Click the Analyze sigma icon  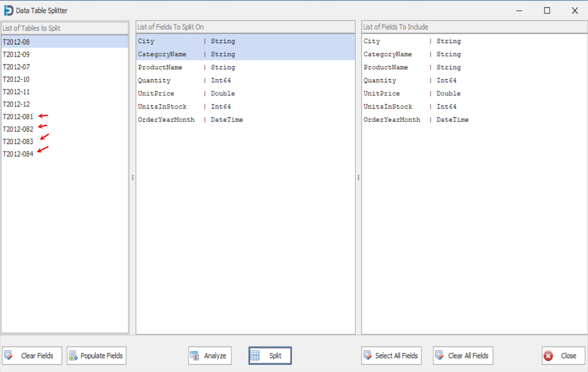tap(195, 356)
